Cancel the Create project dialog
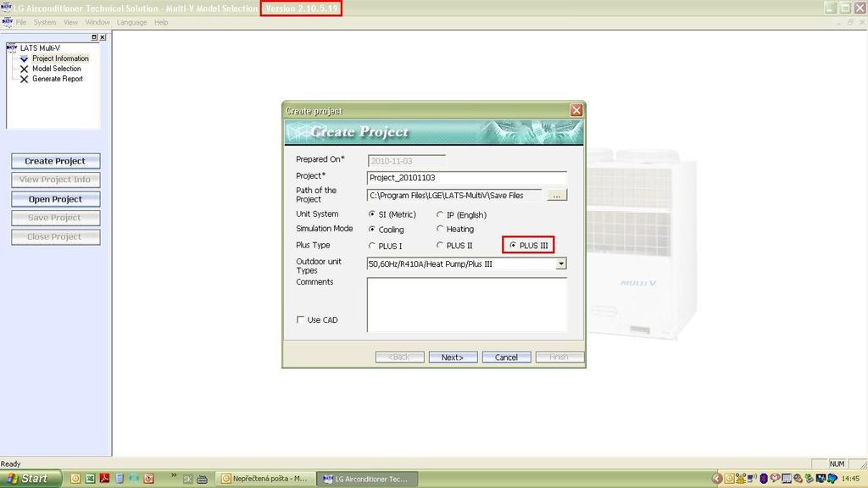This screenshot has height=488, width=868. pos(507,358)
